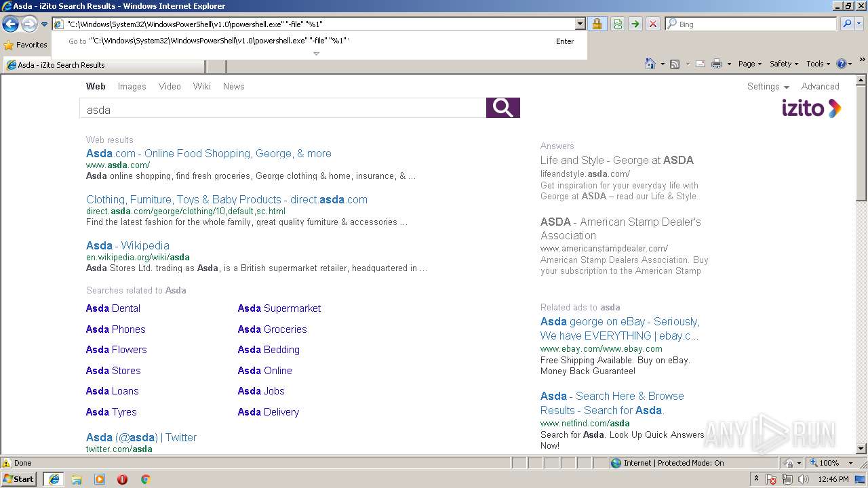Screen dimensions: 868x488
Task: Expand the Print dropdown arrow
Action: pos(729,64)
